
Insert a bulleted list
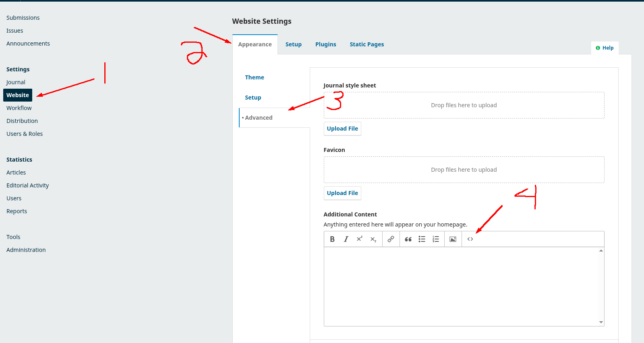point(422,239)
